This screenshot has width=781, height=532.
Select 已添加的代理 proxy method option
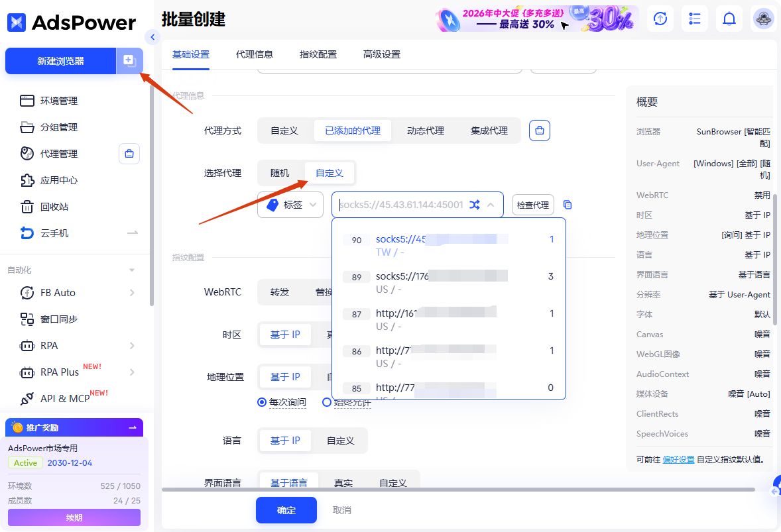pyautogui.click(x=353, y=131)
